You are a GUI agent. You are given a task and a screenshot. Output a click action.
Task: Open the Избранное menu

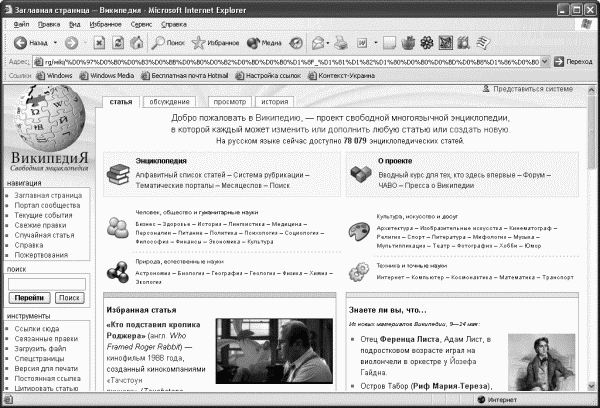(105, 24)
